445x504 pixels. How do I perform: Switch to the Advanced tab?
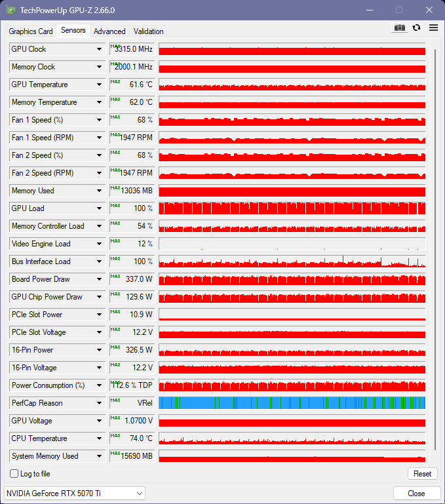point(109,31)
